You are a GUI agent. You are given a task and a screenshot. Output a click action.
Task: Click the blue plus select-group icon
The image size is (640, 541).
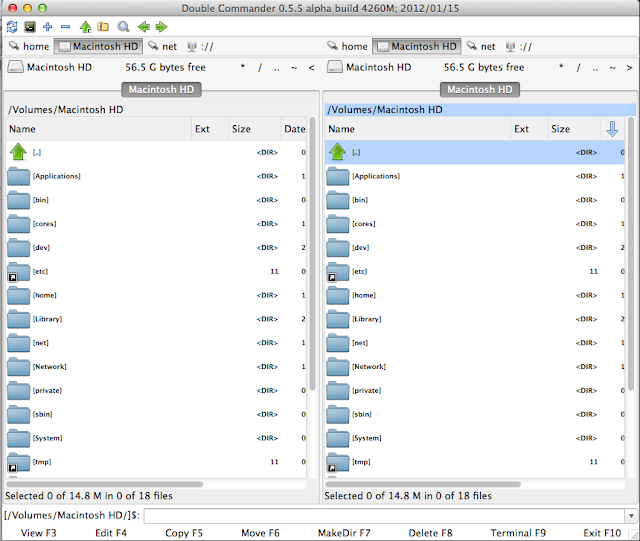[47, 26]
